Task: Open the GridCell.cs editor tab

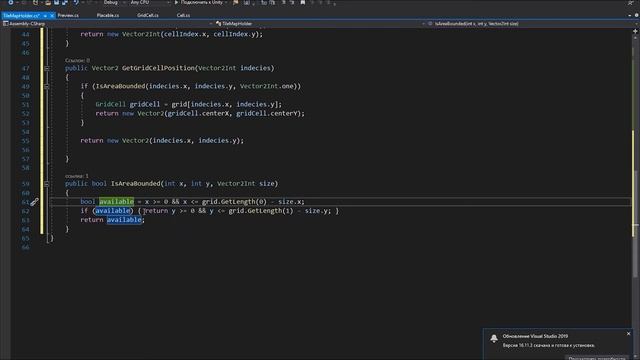Action: (x=148, y=16)
